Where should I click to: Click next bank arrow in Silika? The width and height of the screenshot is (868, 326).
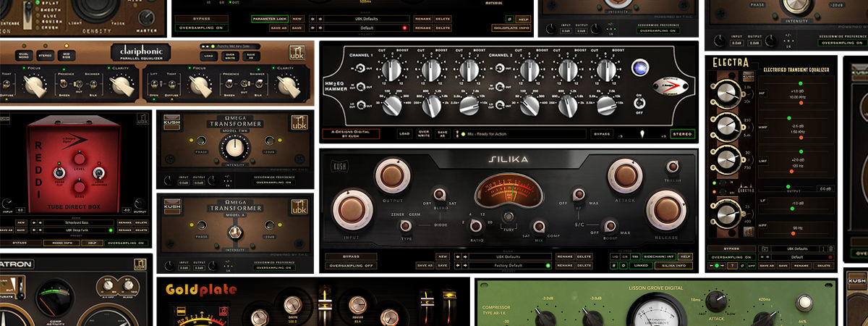click(465, 256)
